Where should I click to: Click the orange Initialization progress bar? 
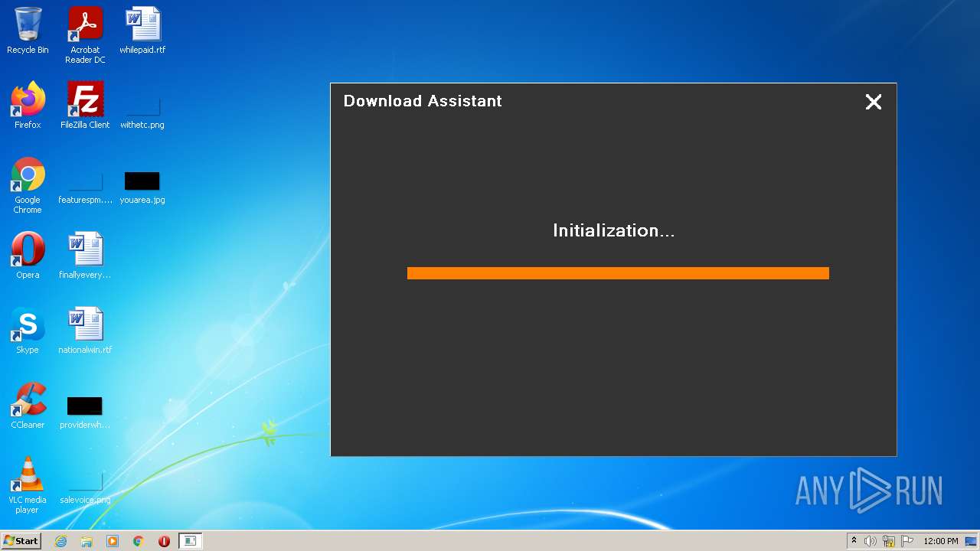[x=618, y=273]
